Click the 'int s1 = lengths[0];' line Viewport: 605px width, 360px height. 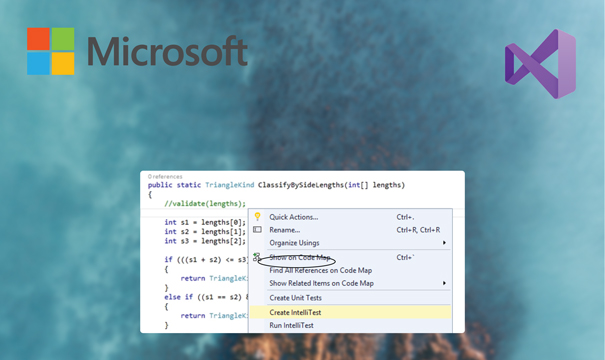205,222
